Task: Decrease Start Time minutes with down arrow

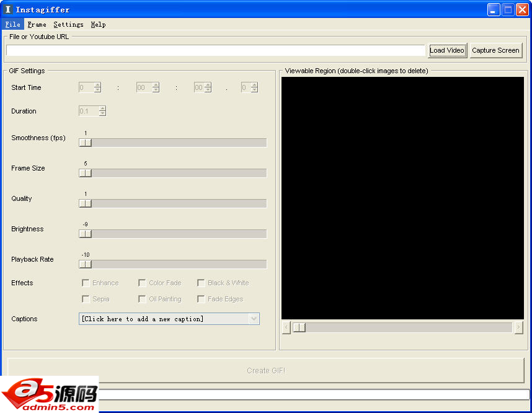Action: (156, 90)
